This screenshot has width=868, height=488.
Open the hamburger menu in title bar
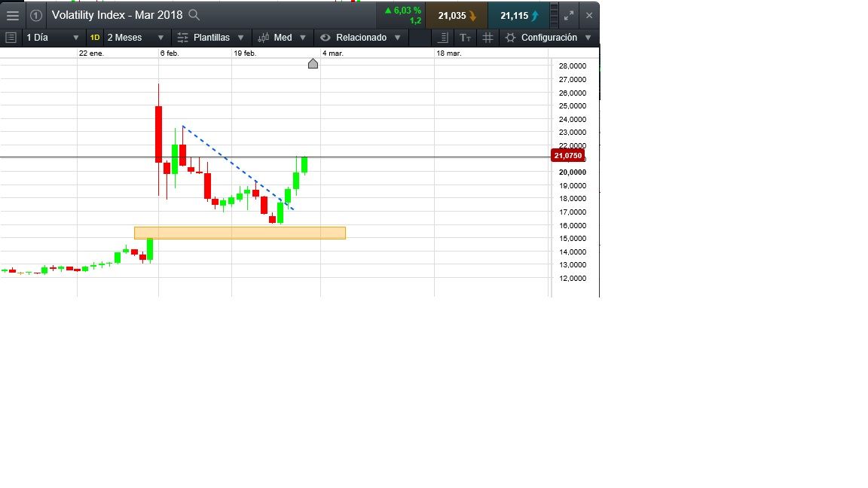point(13,15)
